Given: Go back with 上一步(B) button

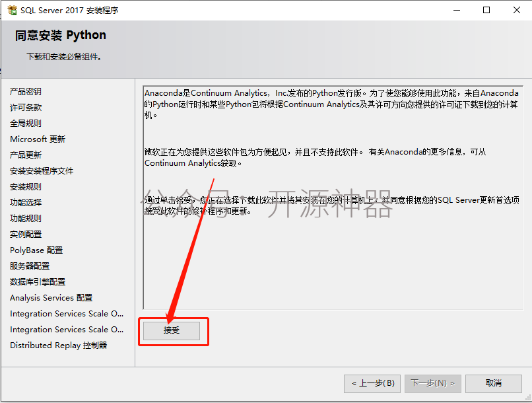Looking at the screenshot, I should tap(372, 384).
